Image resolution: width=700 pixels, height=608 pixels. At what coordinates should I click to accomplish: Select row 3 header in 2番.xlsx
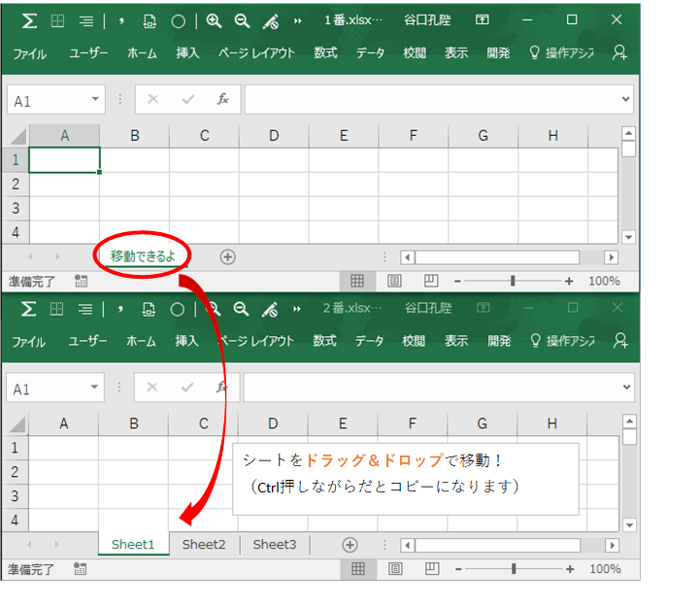tap(15, 496)
